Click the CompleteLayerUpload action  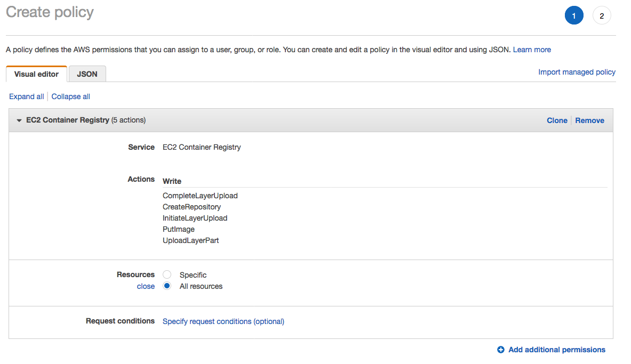(200, 196)
